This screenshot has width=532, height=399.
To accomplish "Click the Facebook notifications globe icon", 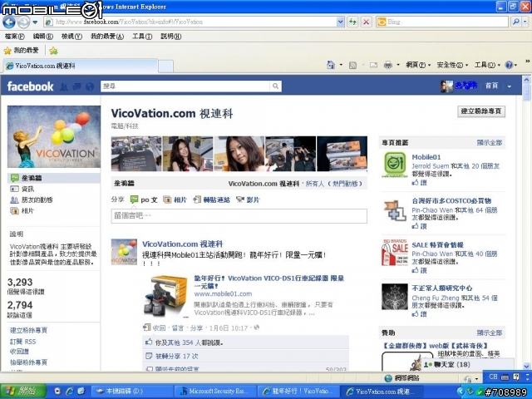I will [90, 86].
